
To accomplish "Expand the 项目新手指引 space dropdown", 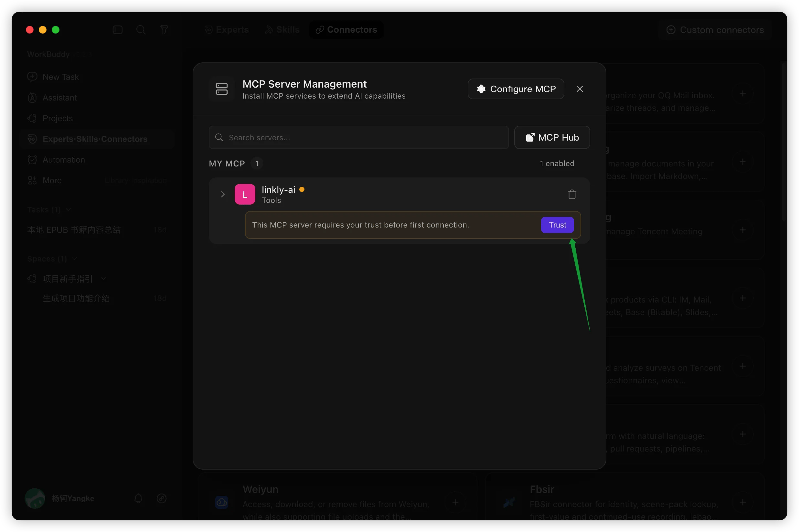I will pyautogui.click(x=103, y=279).
